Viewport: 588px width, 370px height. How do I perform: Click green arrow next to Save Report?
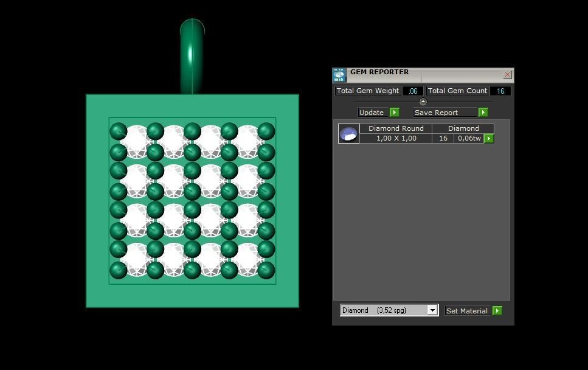[483, 113]
